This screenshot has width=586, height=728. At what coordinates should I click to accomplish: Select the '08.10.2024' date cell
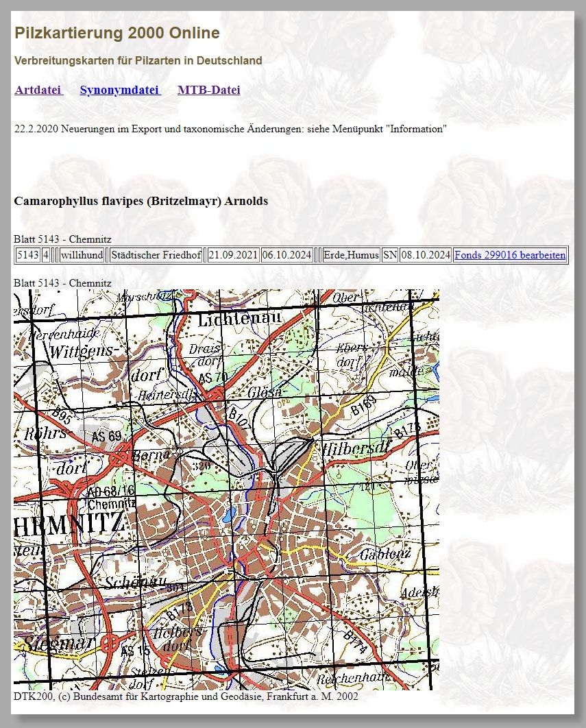pos(426,255)
